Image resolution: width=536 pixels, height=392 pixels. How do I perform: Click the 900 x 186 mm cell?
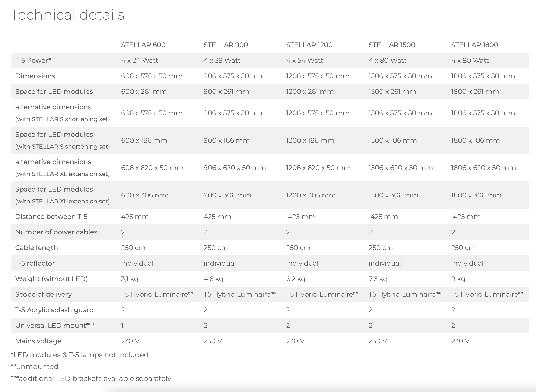point(226,140)
